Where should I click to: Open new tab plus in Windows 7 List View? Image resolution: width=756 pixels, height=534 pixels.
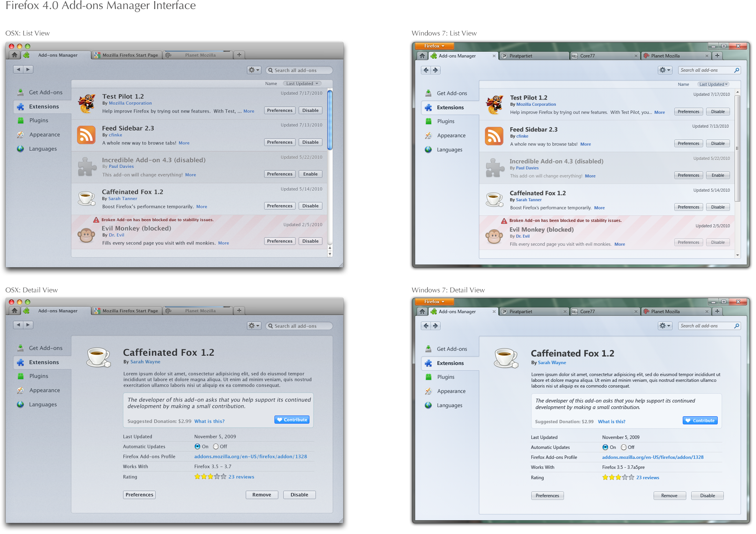click(717, 56)
